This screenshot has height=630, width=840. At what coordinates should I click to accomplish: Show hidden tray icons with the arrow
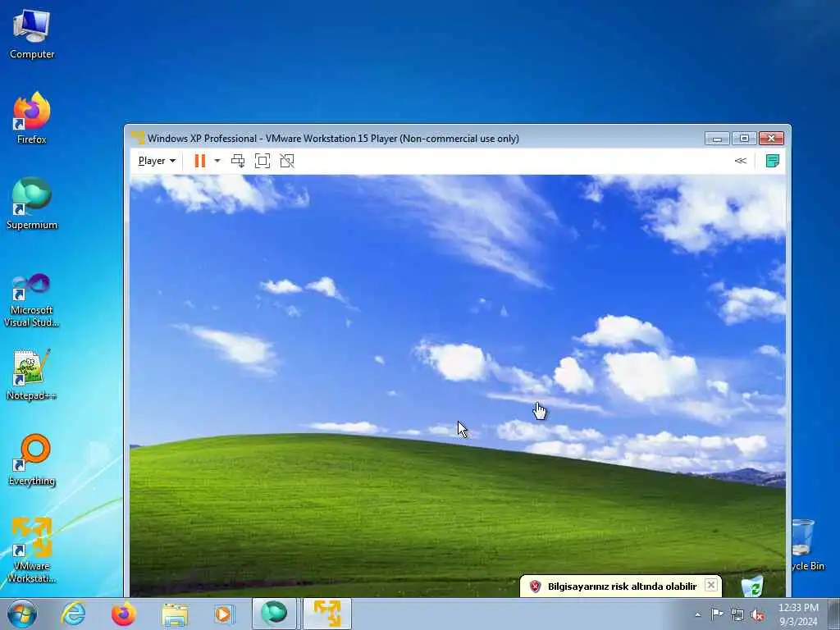697,614
